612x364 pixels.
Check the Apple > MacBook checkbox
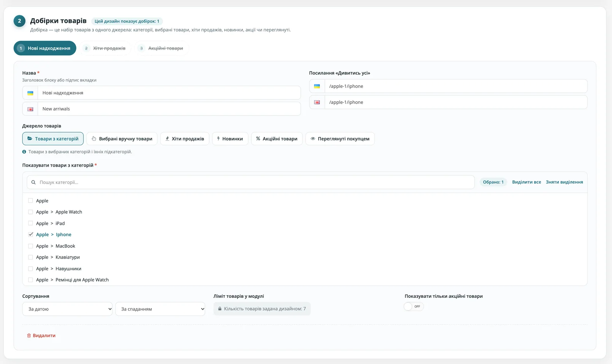click(31, 246)
